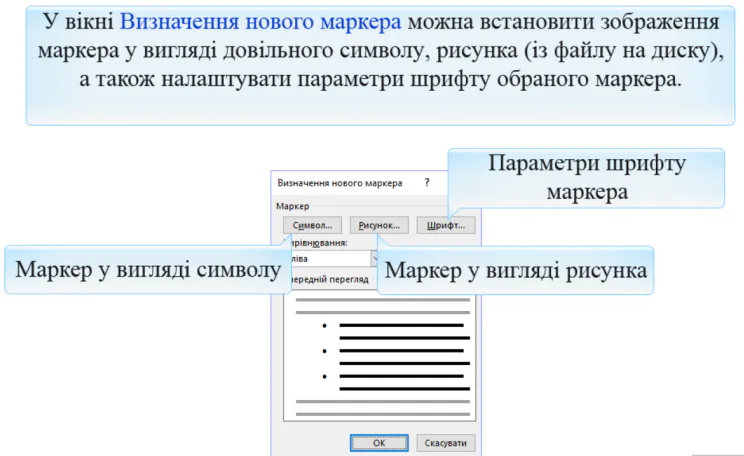This screenshot has width=744, height=456.
Task: Click the top gray line in preview
Action: click(x=382, y=299)
